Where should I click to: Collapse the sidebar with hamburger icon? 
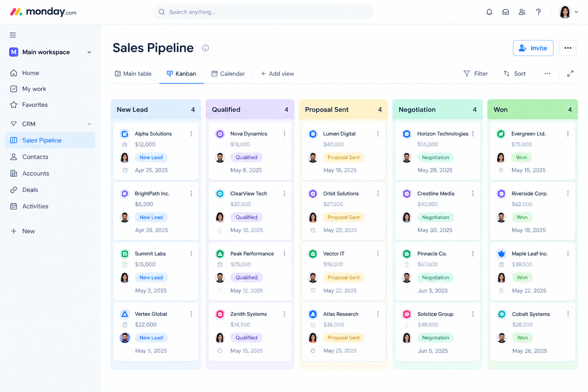[x=13, y=35]
